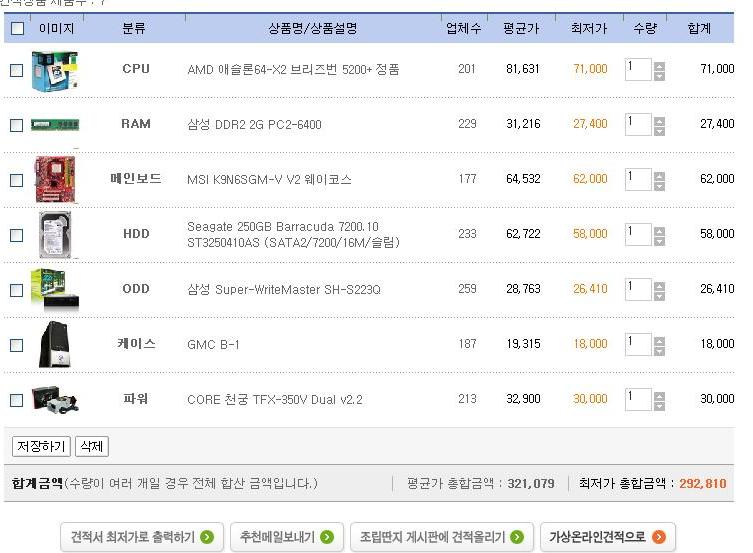Image resolution: width=753 pixels, height=553 pixels.
Task: Select the HDD row checkbox
Action: coord(16,235)
